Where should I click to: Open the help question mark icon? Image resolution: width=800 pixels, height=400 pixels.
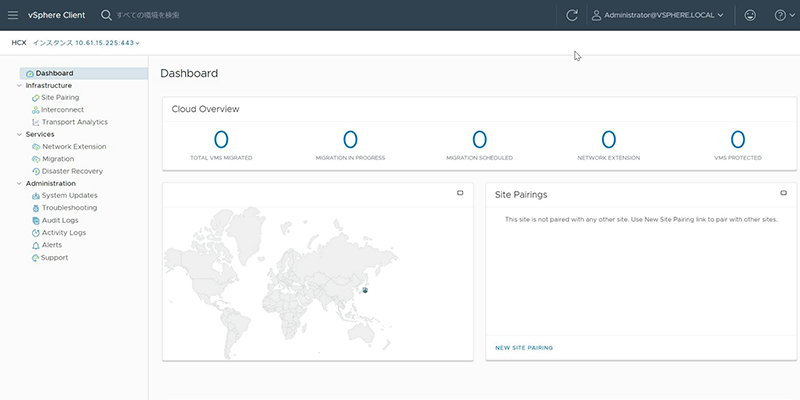[780, 15]
